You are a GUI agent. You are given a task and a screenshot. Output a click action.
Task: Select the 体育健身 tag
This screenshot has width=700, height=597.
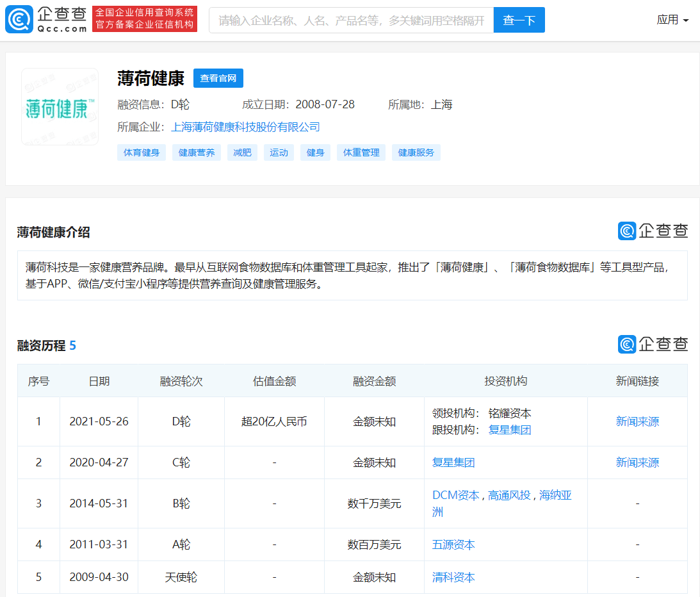142,152
